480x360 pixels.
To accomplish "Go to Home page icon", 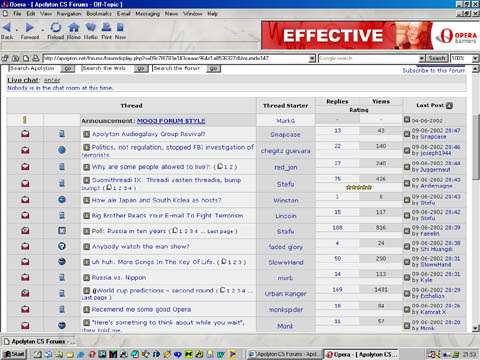I will coord(74,27).
